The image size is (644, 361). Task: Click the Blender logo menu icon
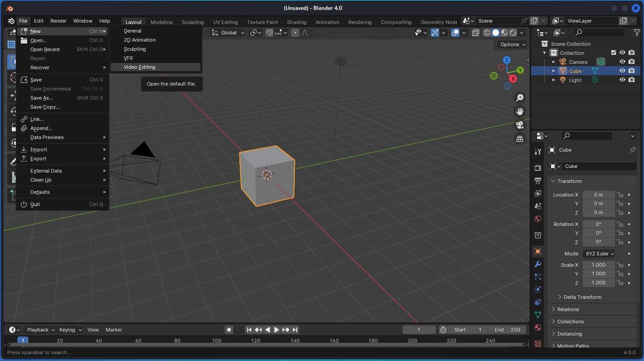coord(11,21)
